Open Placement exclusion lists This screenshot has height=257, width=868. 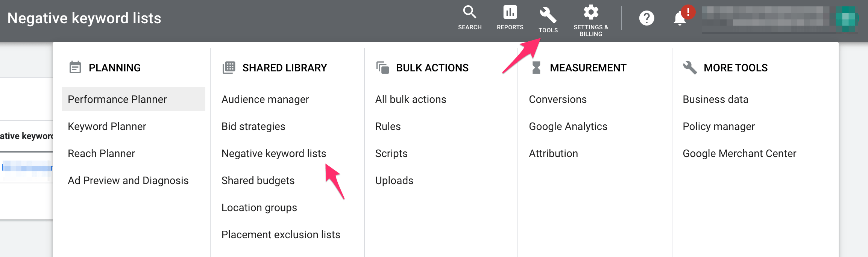click(281, 235)
